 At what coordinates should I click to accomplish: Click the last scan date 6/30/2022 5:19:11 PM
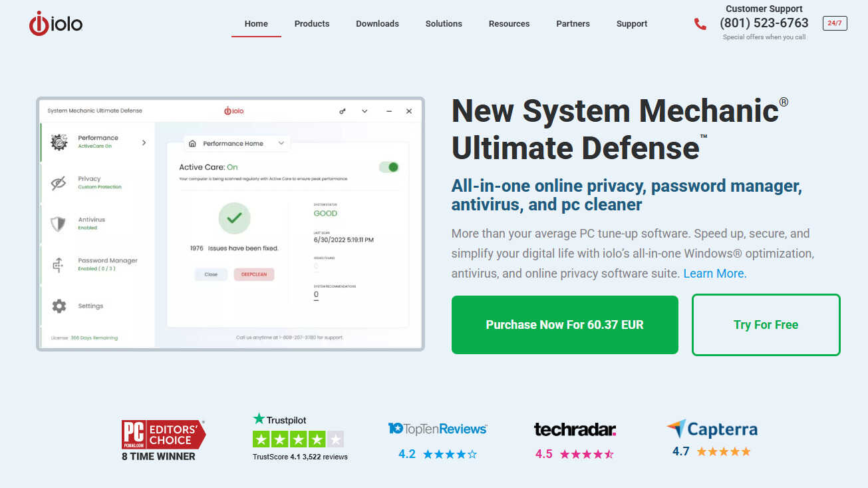point(344,240)
